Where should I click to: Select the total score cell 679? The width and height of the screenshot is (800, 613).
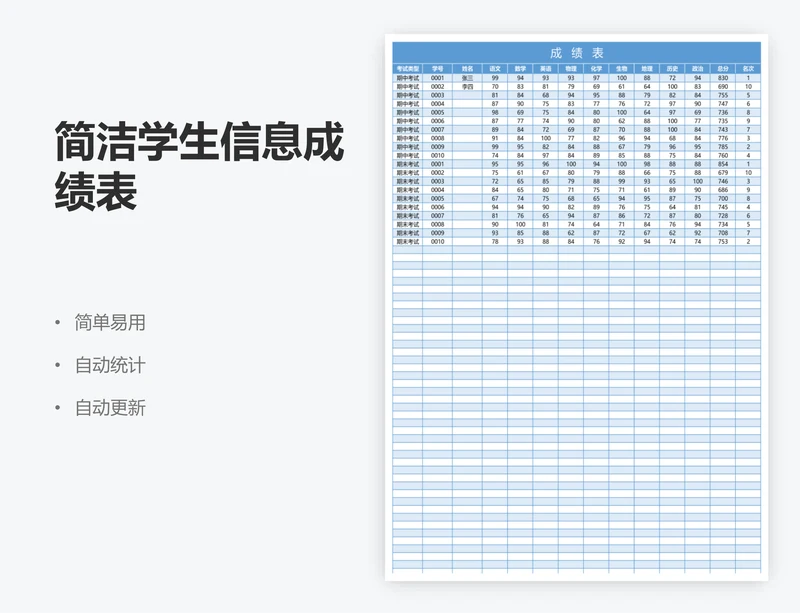[x=723, y=173]
